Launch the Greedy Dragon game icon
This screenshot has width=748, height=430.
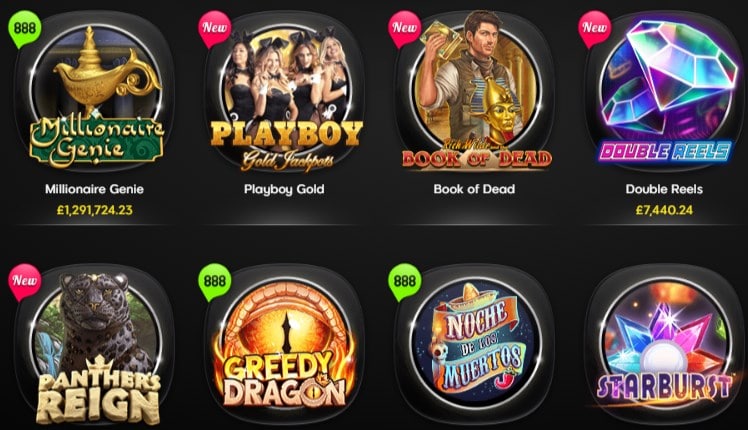pos(284,346)
